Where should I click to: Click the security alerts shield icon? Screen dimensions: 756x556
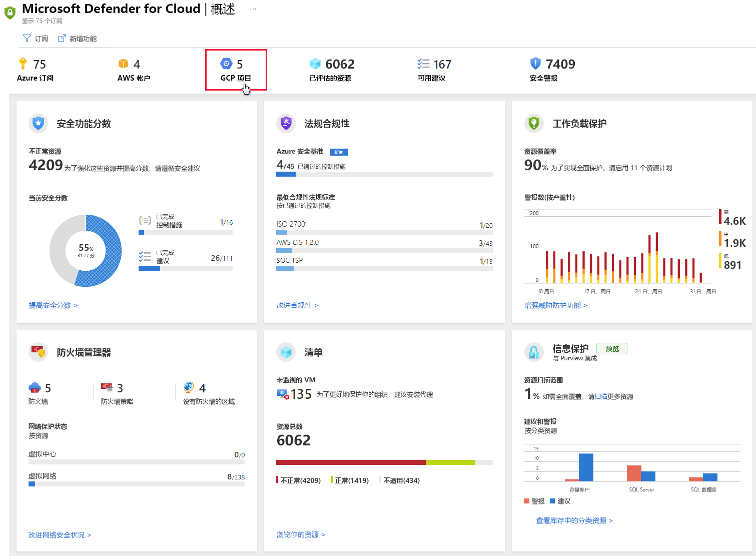click(x=535, y=63)
